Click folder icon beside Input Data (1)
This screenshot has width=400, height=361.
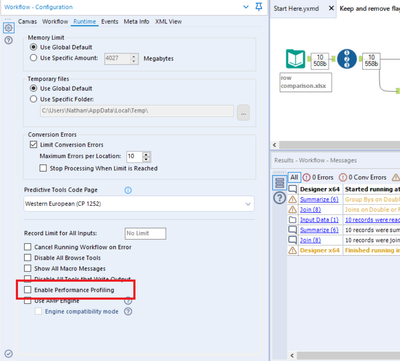pos(292,220)
